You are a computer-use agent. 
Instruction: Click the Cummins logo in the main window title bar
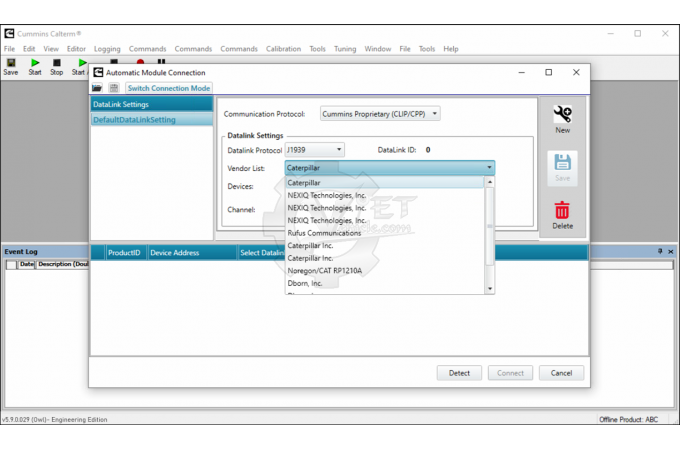(9, 33)
